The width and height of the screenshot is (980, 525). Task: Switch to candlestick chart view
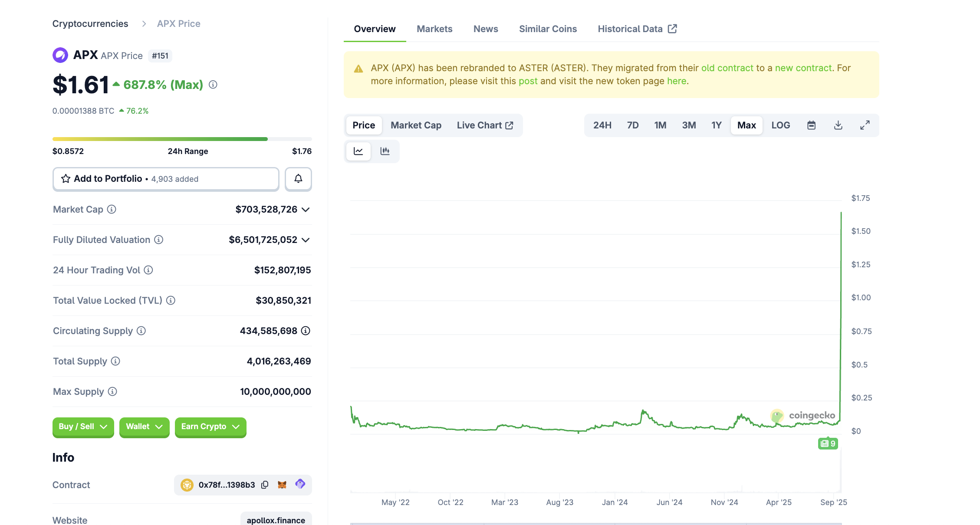385,151
